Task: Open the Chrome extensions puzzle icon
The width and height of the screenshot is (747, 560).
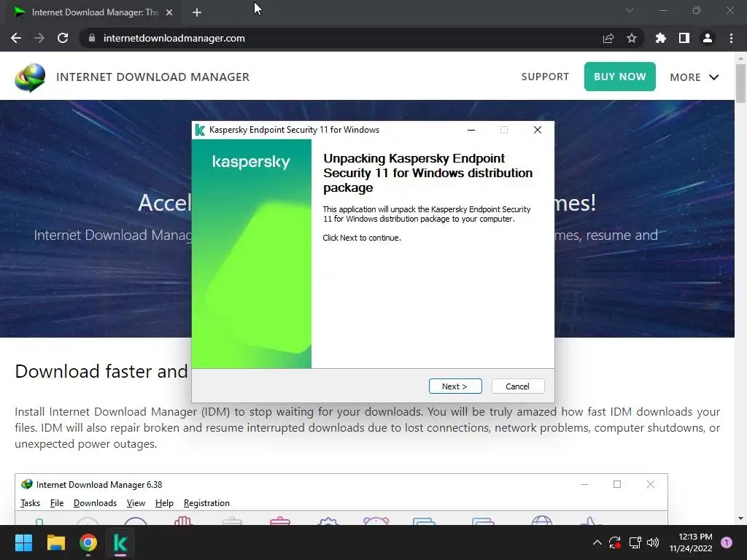Action: [660, 38]
